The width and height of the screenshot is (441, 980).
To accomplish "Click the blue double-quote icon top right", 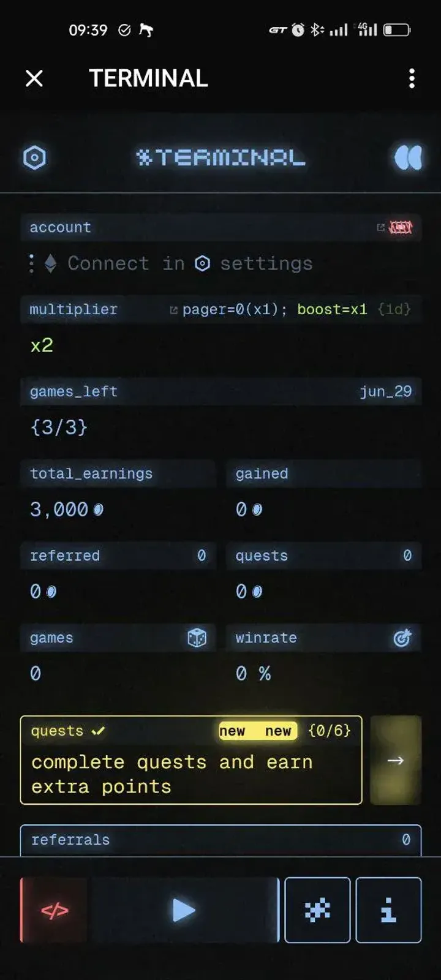I will point(407,157).
